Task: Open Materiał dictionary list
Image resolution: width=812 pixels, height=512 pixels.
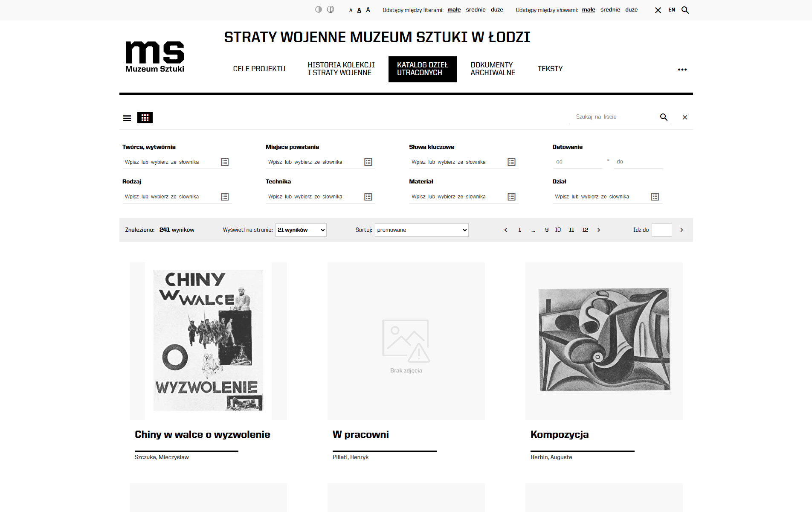Action: click(512, 197)
